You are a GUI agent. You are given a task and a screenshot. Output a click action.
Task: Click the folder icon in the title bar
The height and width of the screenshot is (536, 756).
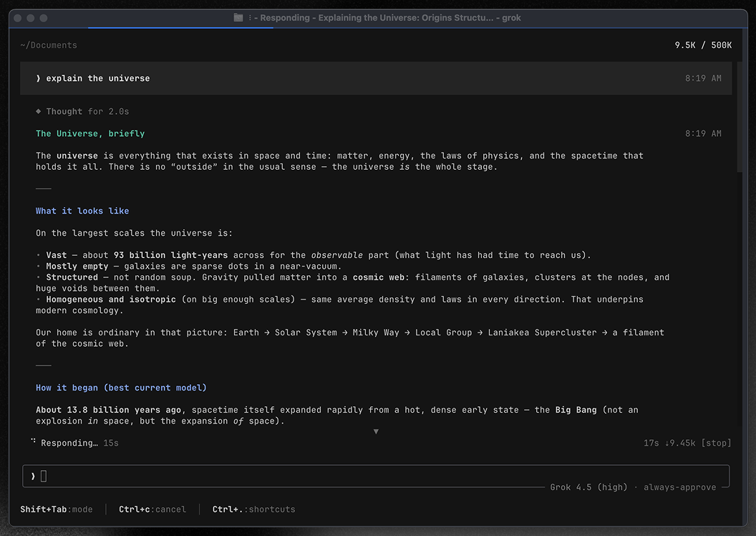point(238,17)
